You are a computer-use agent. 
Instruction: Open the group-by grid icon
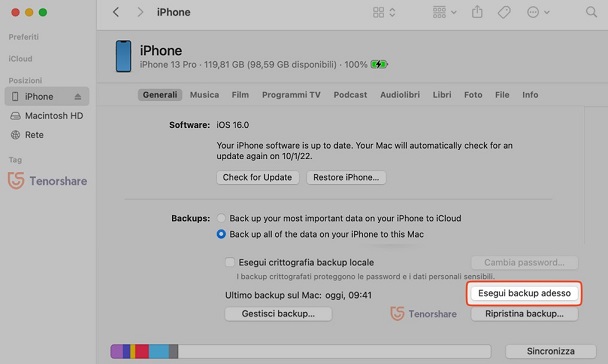439,12
